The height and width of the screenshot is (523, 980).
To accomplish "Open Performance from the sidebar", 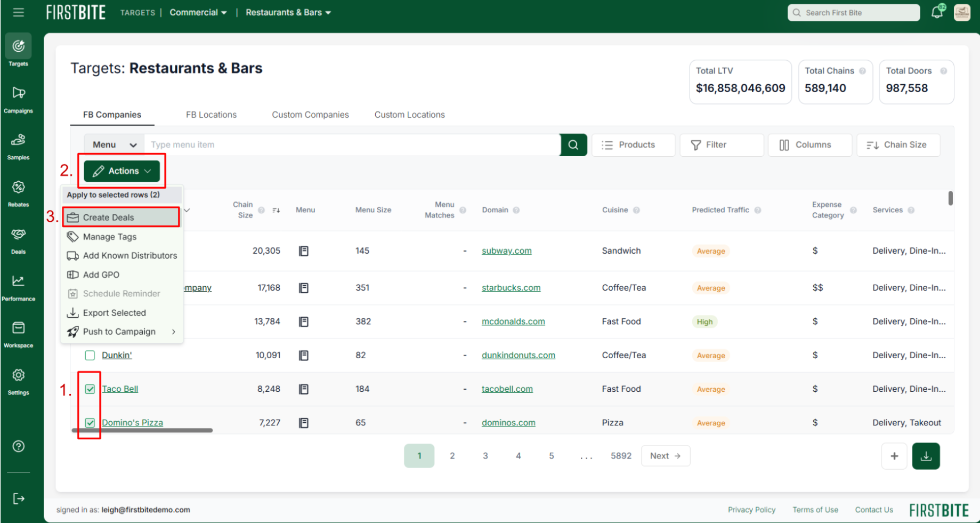I will [18, 287].
